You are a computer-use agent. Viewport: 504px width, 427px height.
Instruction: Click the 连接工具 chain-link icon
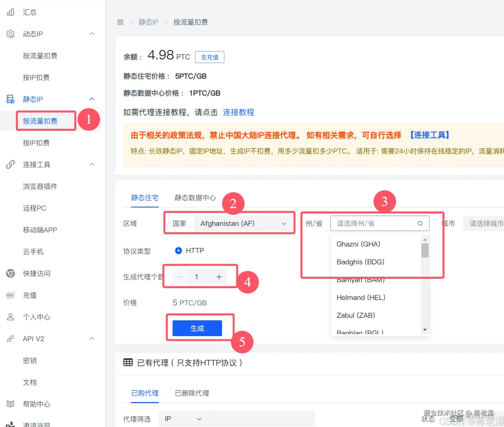[x=10, y=164]
